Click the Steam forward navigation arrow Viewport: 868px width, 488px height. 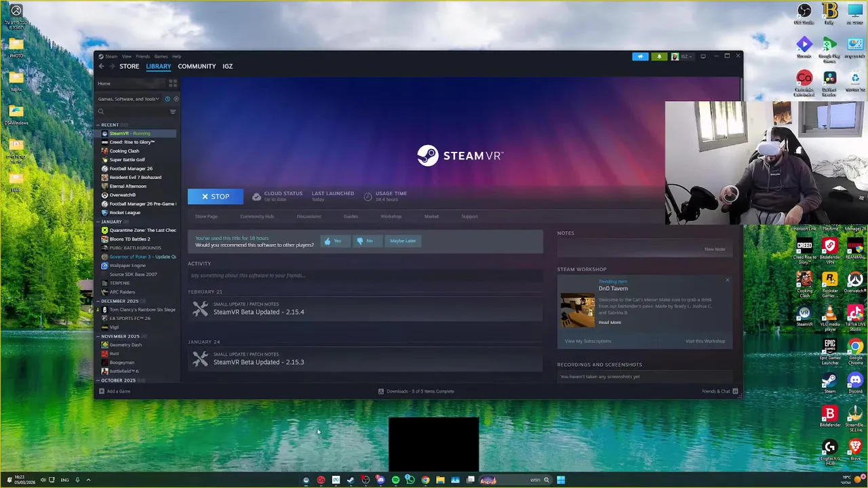(x=111, y=66)
